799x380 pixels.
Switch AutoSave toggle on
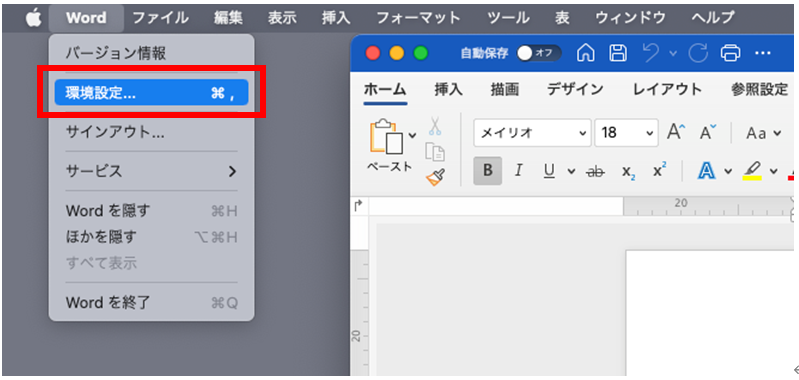539,53
